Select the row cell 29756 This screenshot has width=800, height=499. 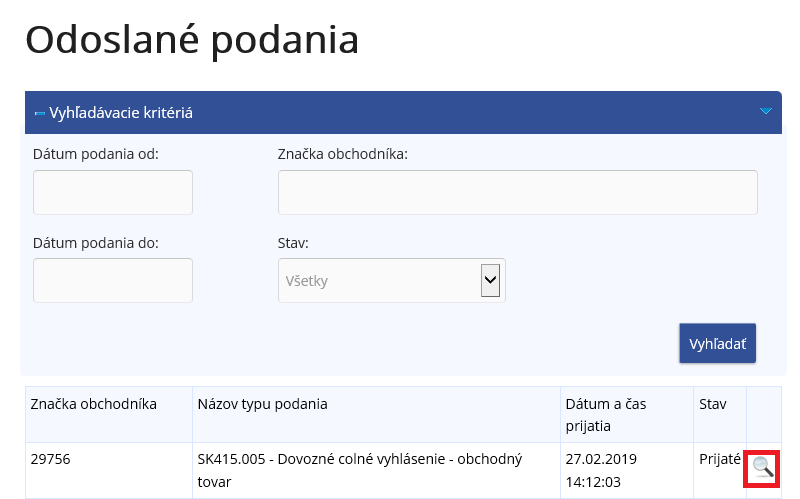click(51, 460)
